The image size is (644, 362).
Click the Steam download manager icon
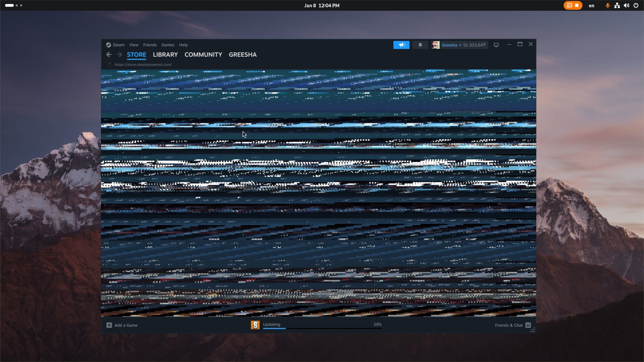(x=255, y=325)
